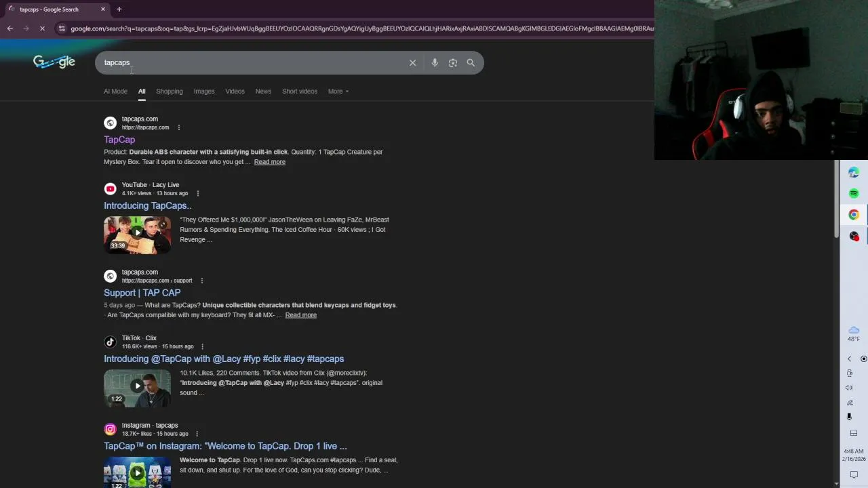Open TapCap on Instagram Welcome link
Viewport: 868px width, 488px height.
click(225, 446)
